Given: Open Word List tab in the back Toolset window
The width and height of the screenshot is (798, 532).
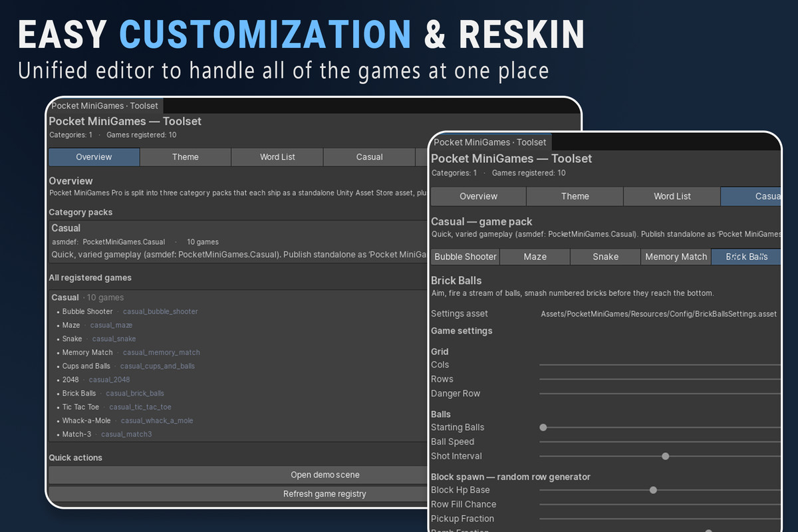Looking at the screenshot, I should click(277, 157).
